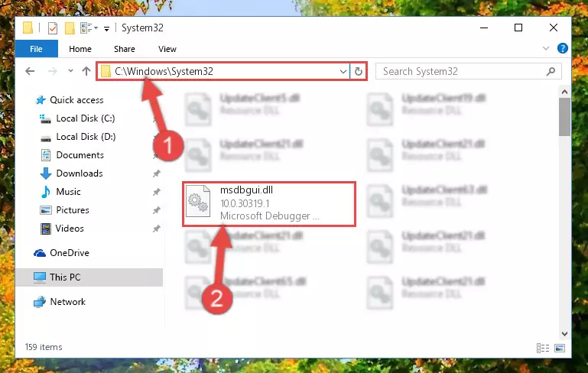This screenshot has width=588, height=373.
Task: Go up one folder level
Action: (x=86, y=71)
